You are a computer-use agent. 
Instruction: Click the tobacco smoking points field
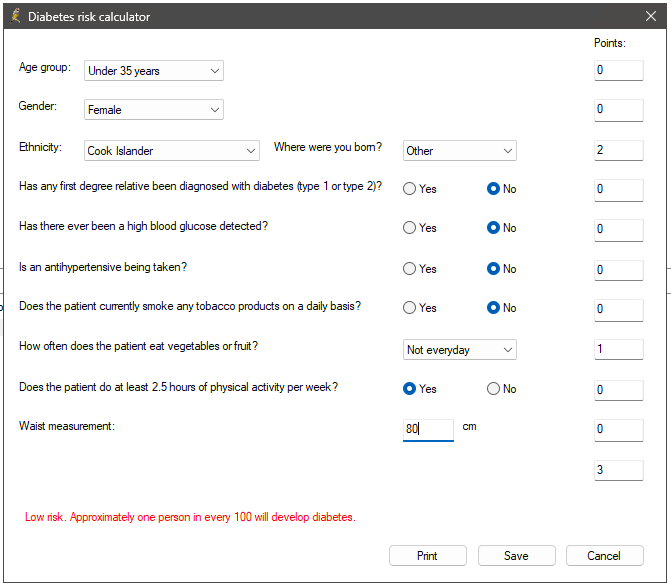(618, 310)
